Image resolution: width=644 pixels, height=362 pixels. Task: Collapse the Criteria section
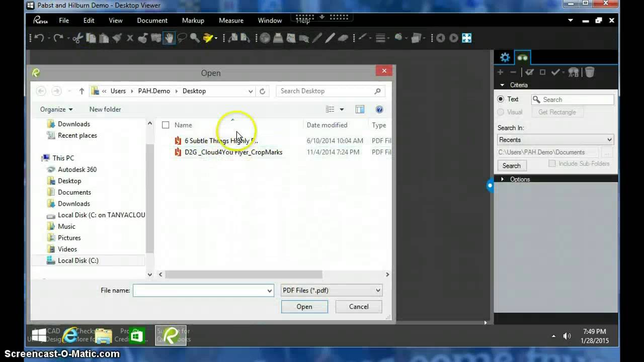point(502,85)
